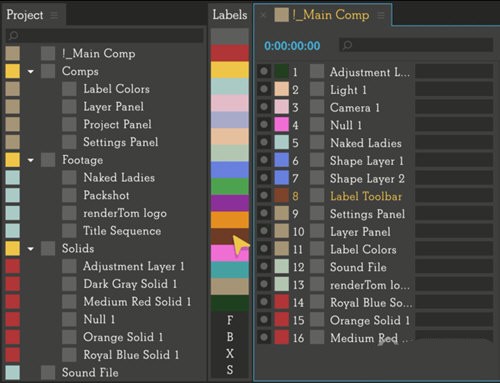Select Royal Blue Solid 1 in Project panel
The height and width of the screenshot is (383, 500).
pos(131,355)
